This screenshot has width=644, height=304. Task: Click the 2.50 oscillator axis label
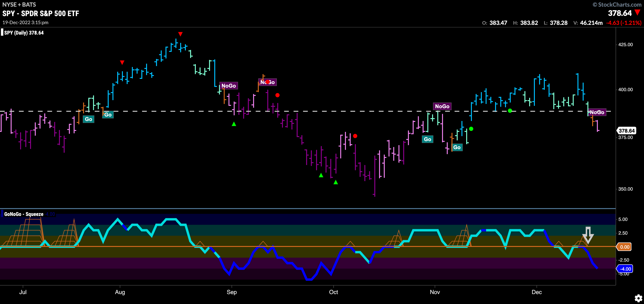pos(623,233)
